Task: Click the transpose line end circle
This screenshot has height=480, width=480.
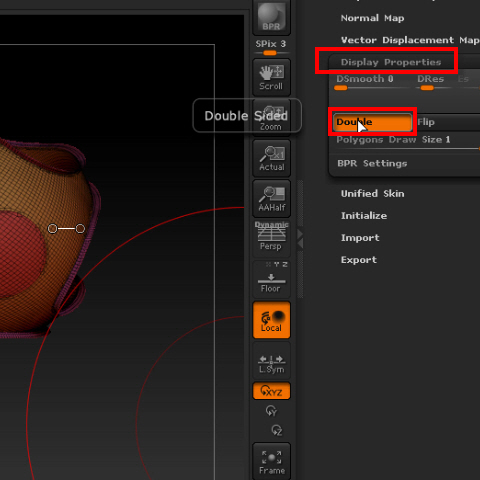Action: (80, 229)
